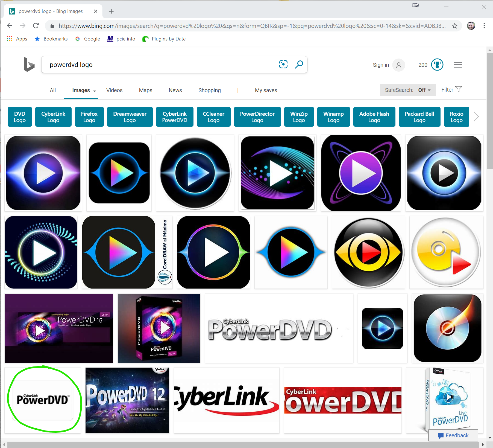Click the Bing logo icon

click(29, 65)
